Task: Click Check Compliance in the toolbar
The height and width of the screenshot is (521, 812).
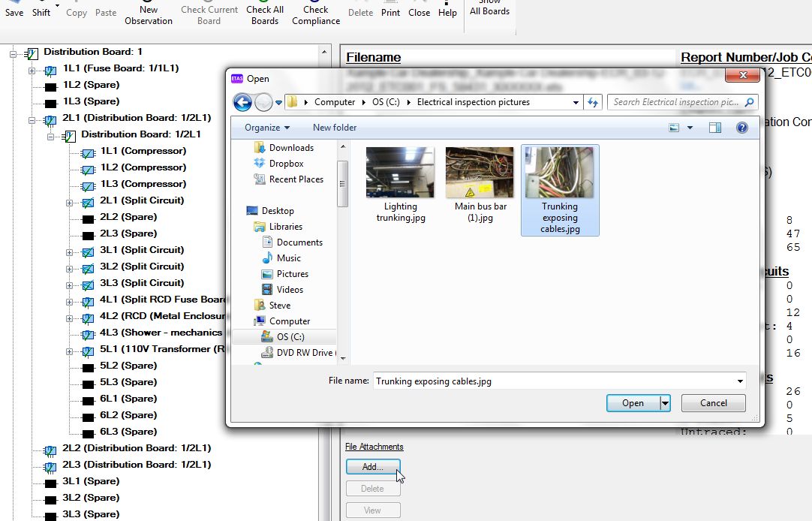Action: point(316,15)
